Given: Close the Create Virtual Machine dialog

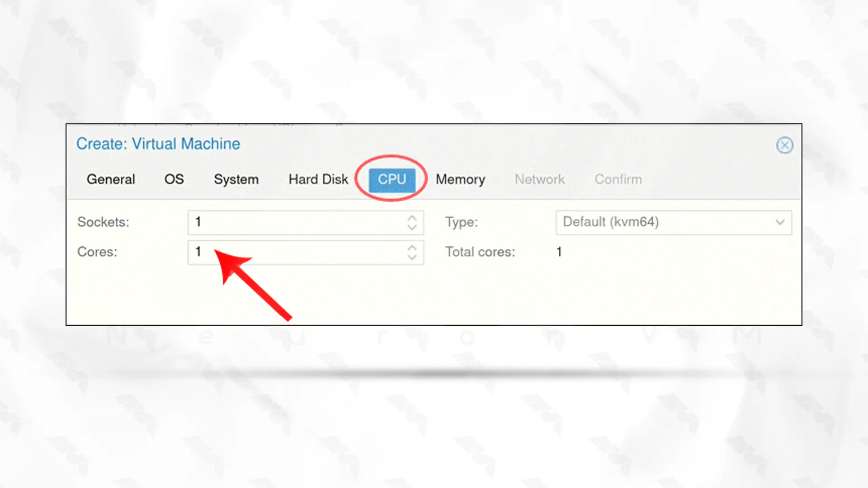Looking at the screenshot, I should tap(784, 145).
